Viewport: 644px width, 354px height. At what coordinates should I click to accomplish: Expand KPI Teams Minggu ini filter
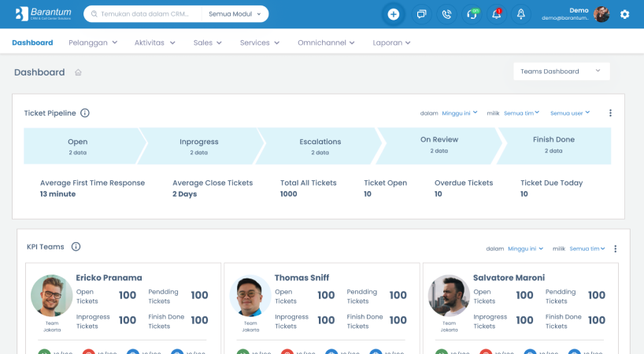[x=526, y=249]
